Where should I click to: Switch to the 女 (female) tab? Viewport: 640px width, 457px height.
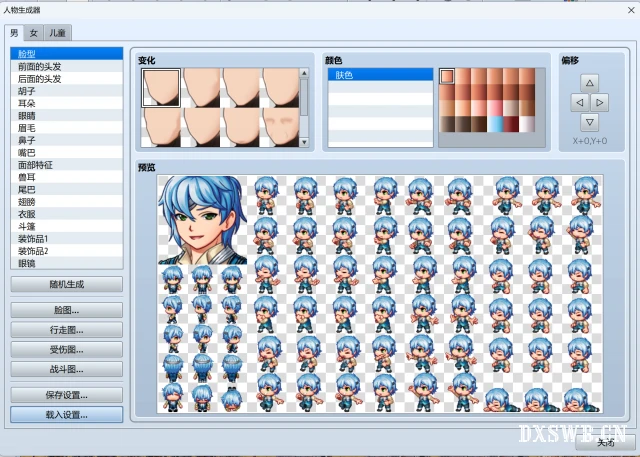(34, 34)
